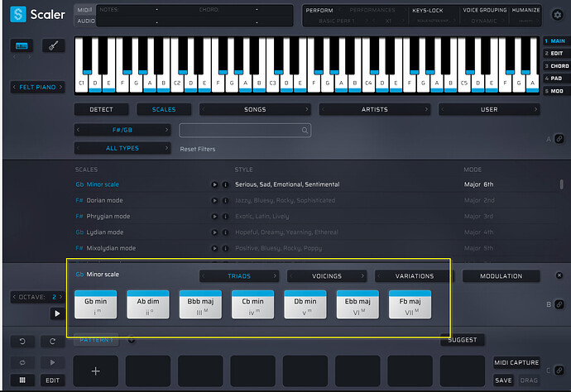
Task: Click into the scale search field
Action: pos(245,131)
